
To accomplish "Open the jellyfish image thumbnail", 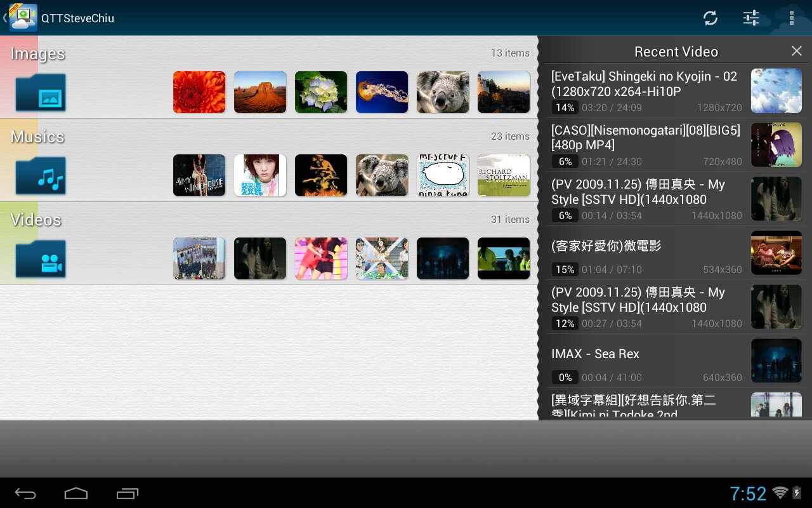I will [x=382, y=93].
